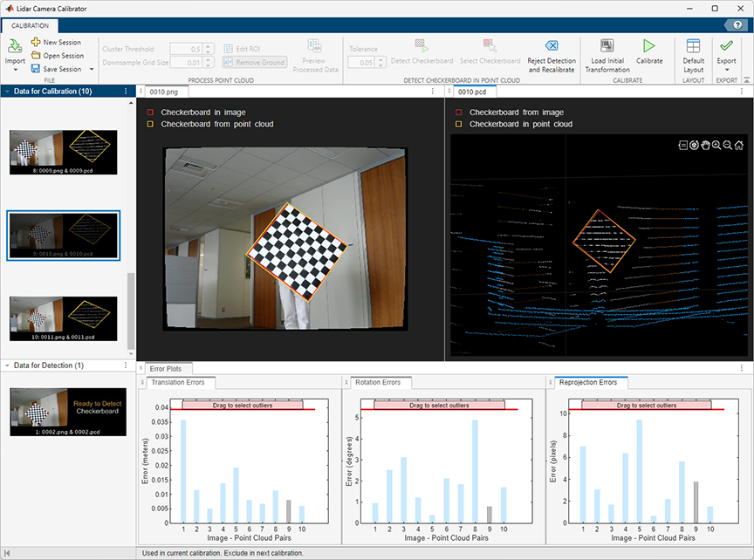
Task: Open the Rotate tool in point cloud viewer
Action: click(694, 145)
